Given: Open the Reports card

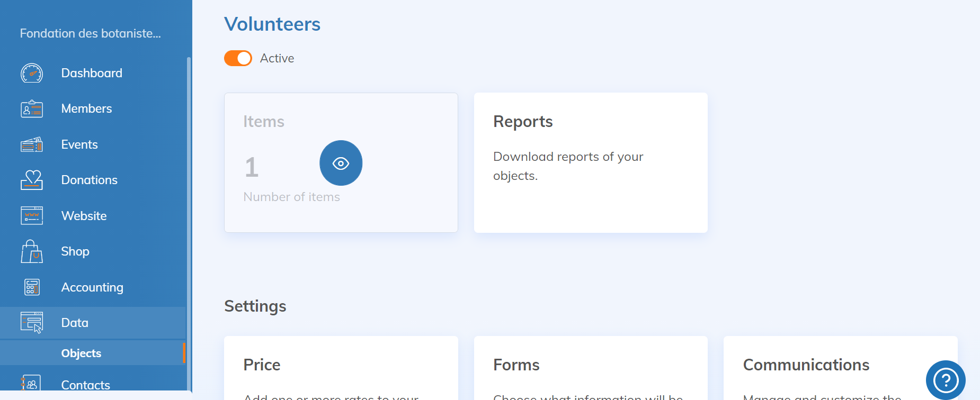Looking at the screenshot, I should (590, 162).
